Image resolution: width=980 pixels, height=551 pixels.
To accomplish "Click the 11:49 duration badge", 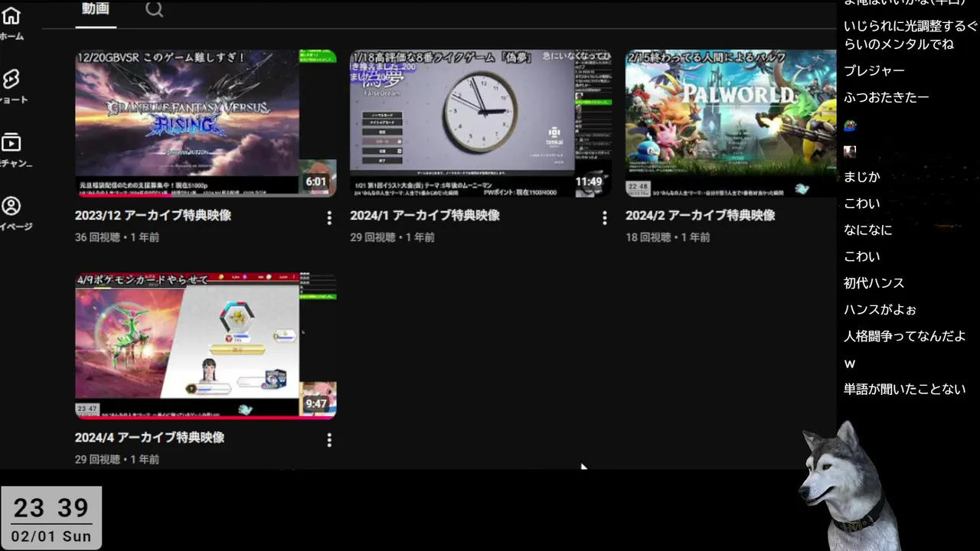I will (589, 182).
